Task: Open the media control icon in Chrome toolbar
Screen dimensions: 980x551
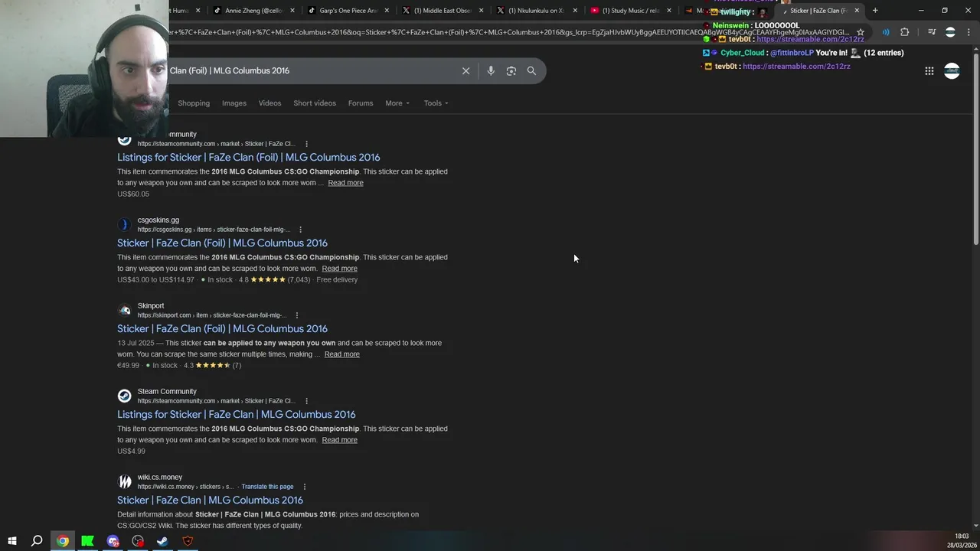Action: click(932, 32)
